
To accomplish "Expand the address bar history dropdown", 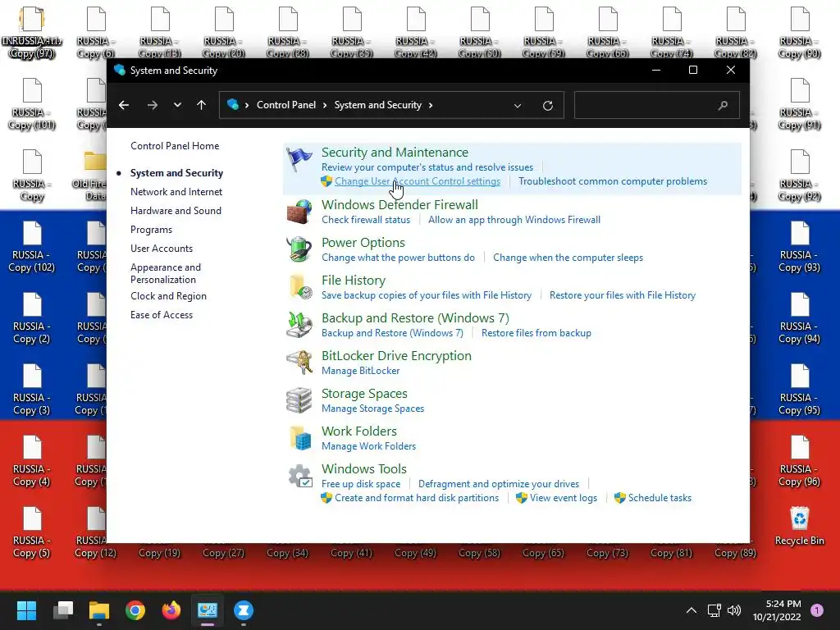I will click(518, 106).
